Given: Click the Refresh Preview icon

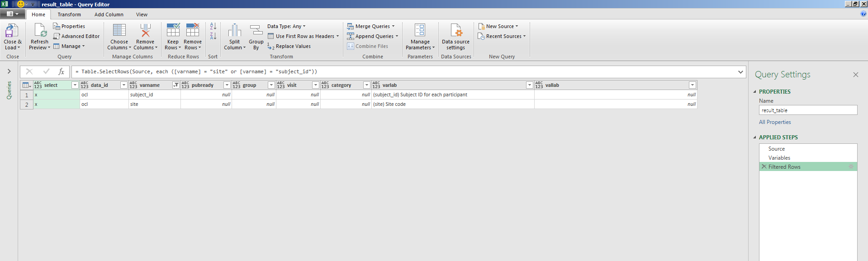Looking at the screenshot, I should pyautogui.click(x=40, y=30).
